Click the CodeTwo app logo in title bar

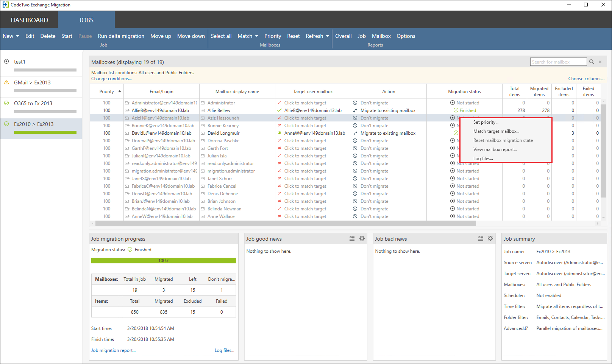tap(5, 5)
